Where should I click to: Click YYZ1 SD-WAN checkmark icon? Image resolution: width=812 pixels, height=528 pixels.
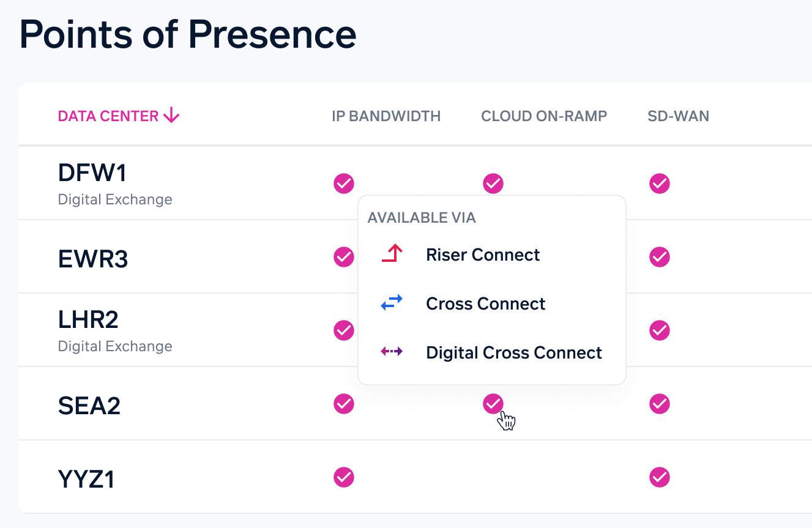[660, 477]
